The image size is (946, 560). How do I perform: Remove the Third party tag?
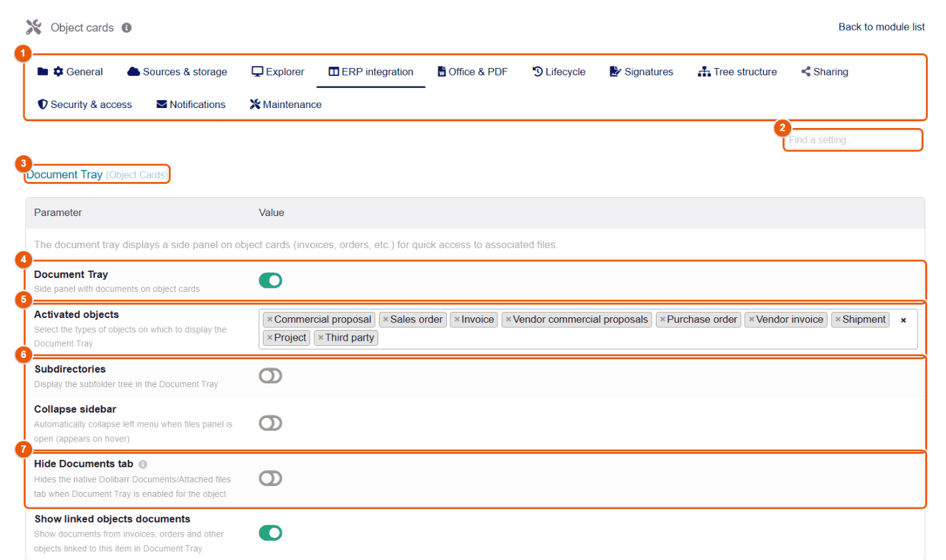321,338
